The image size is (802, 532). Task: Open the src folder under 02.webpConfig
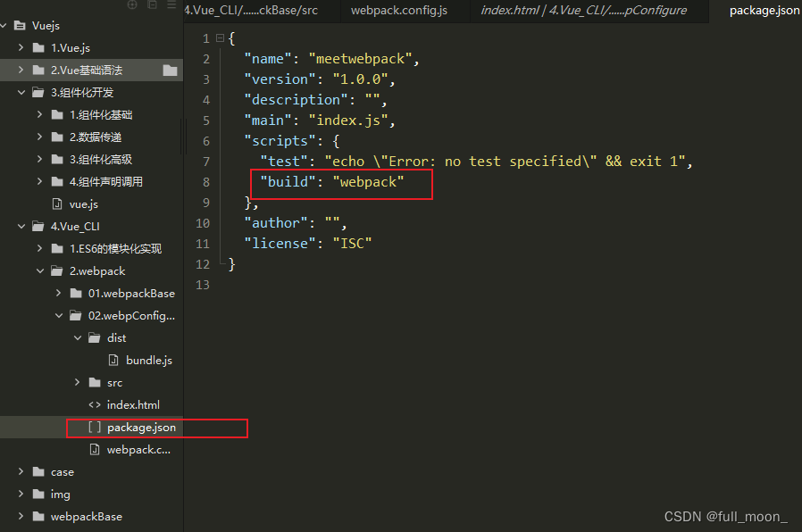[x=77, y=382]
